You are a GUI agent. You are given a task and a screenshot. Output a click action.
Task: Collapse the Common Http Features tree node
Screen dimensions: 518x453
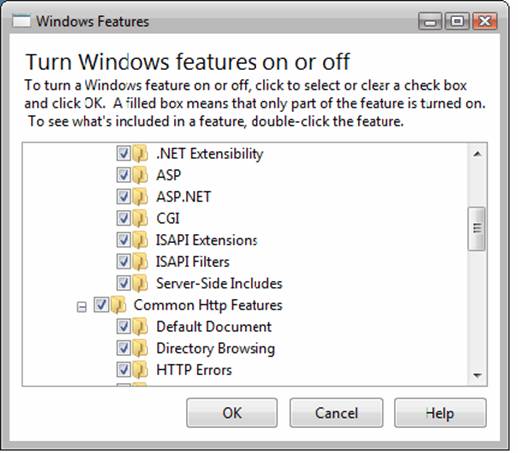82,307
